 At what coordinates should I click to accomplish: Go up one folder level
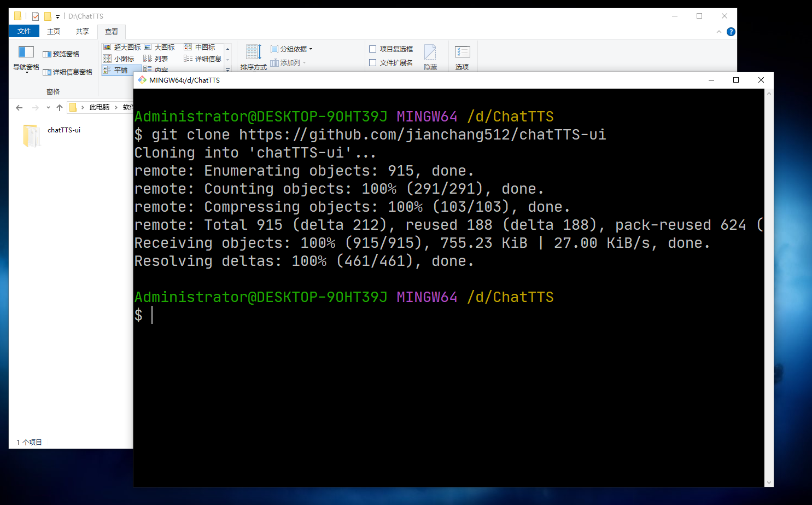[60, 107]
